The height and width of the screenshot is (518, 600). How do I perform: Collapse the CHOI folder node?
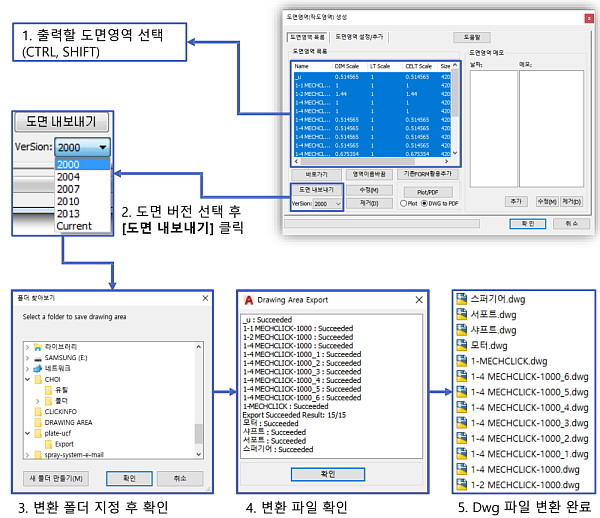pos(27,380)
